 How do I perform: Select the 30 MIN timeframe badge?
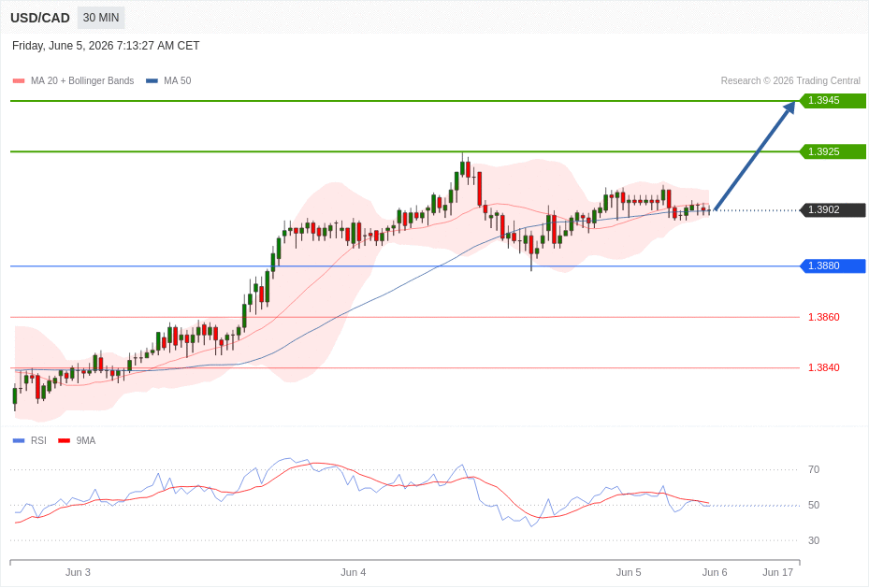pyautogui.click(x=101, y=18)
